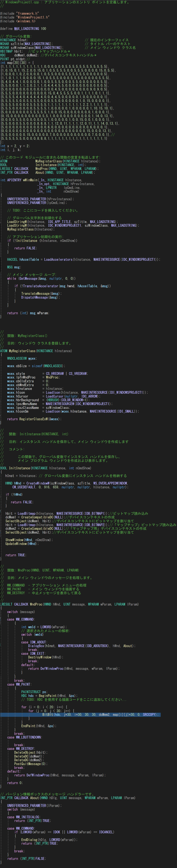Click the while (GetMessage(...)) loop line

pos(42,278)
